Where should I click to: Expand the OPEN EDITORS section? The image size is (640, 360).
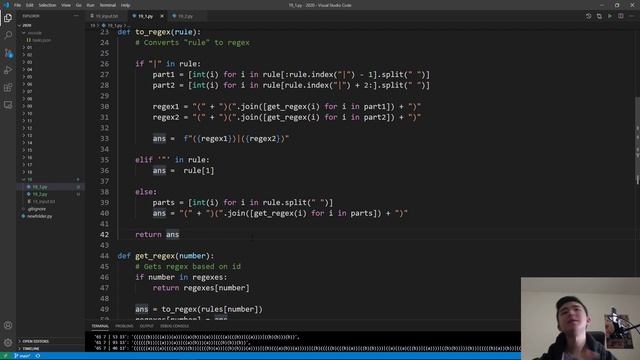(x=36, y=341)
